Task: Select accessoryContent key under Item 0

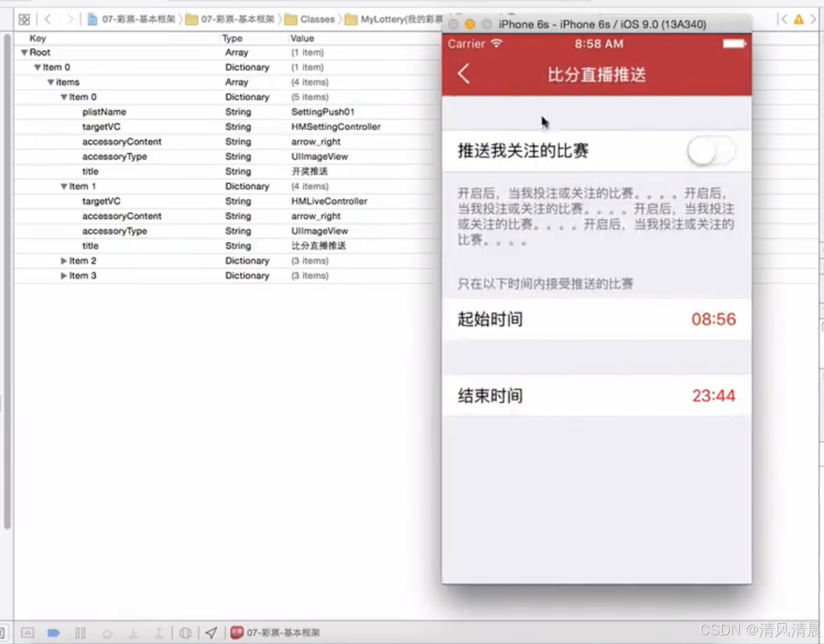Action: coord(122,141)
